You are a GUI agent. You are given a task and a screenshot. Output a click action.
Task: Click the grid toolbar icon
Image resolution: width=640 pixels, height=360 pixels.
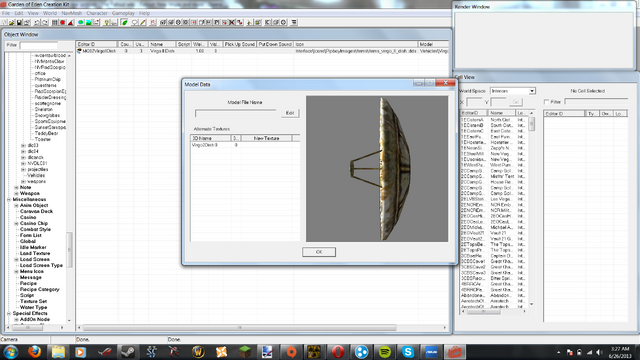54,22
